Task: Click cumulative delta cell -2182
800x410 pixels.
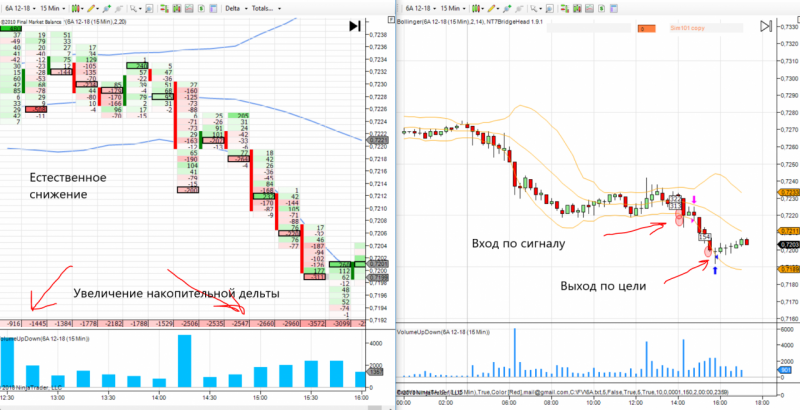Action: click(112, 324)
